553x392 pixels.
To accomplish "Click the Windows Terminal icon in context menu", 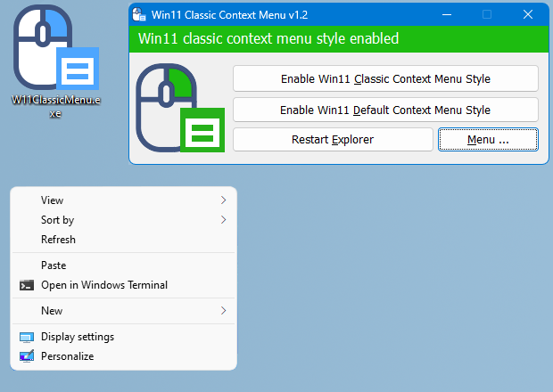I will 27,285.
